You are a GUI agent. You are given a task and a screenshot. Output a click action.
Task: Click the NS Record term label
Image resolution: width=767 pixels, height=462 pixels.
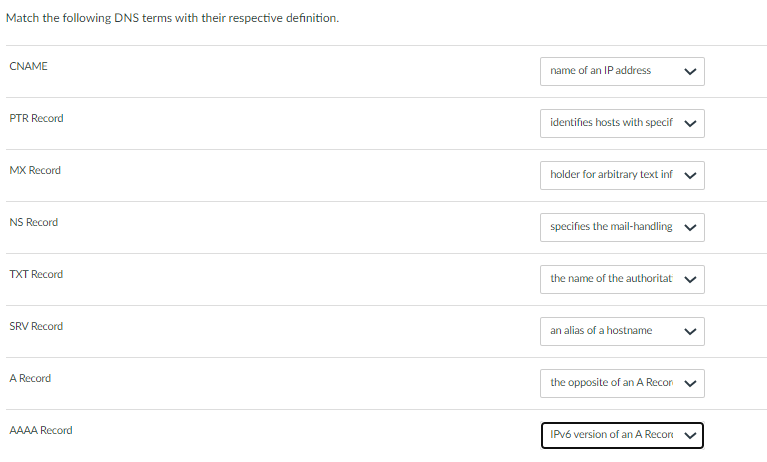click(x=33, y=222)
